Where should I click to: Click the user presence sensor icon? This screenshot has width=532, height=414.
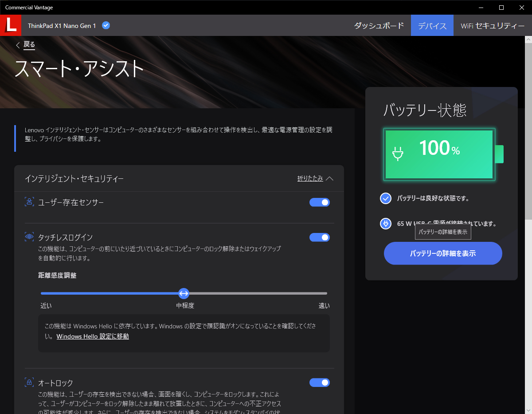pyautogui.click(x=29, y=202)
